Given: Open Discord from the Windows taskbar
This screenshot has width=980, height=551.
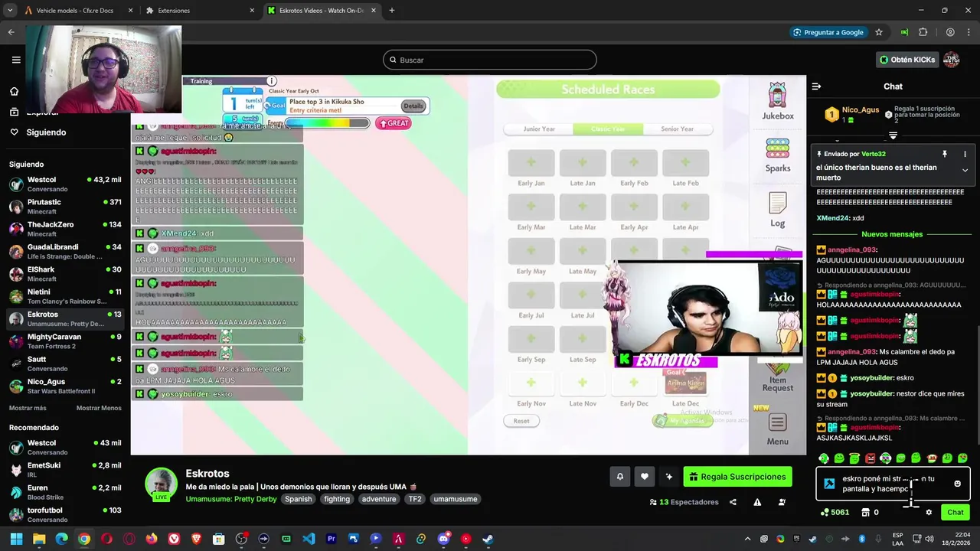Looking at the screenshot, I should [x=443, y=539].
